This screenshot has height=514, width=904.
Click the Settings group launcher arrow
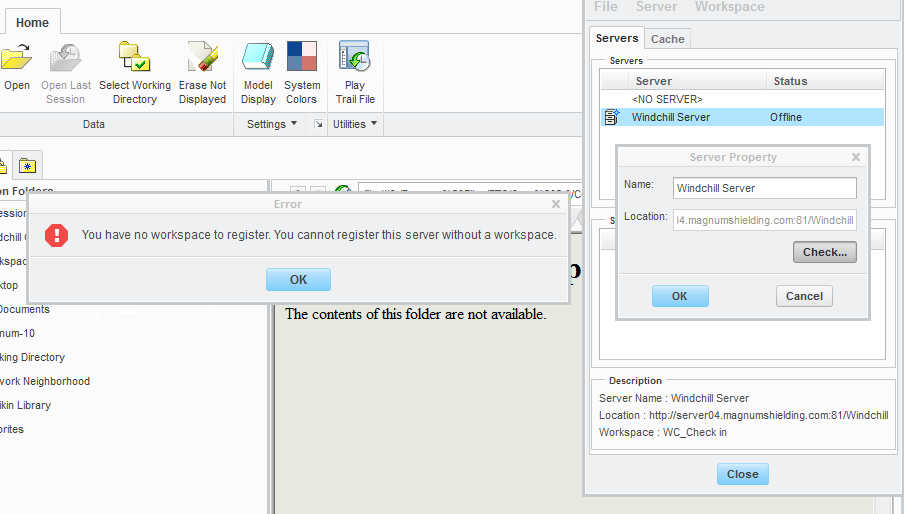[x=318, y=124]
